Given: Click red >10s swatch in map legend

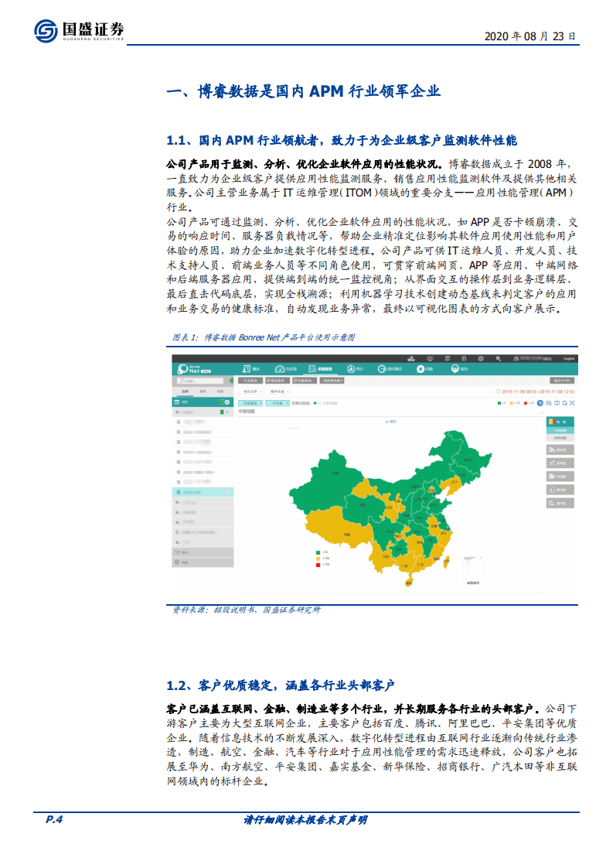Looking at the screenshot, I should pos(318,564).
